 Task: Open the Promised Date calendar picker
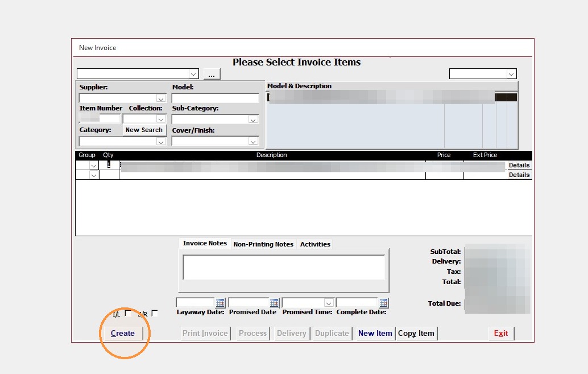pyautogui.click(x=274, y=303)
